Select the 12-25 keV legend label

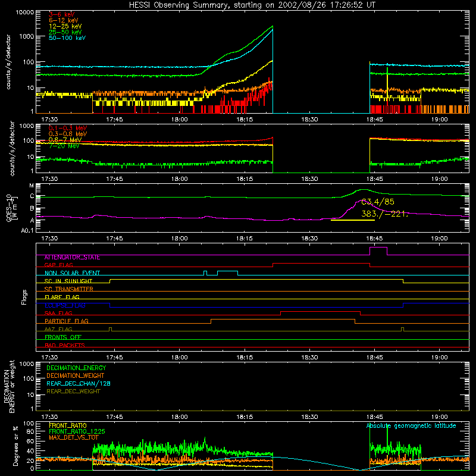click(65, 26)
